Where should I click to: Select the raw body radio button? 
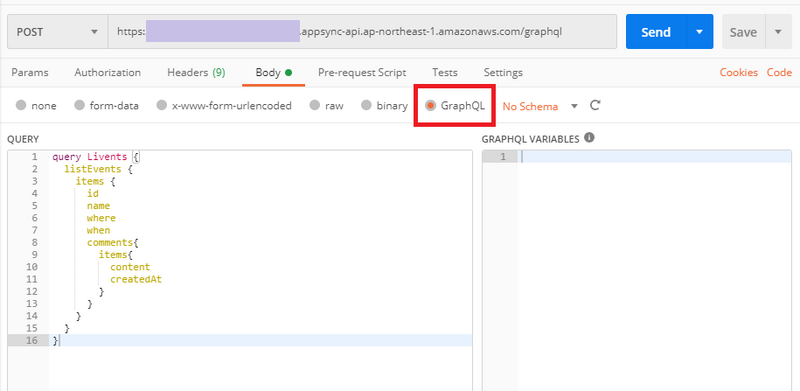(315, 106)
